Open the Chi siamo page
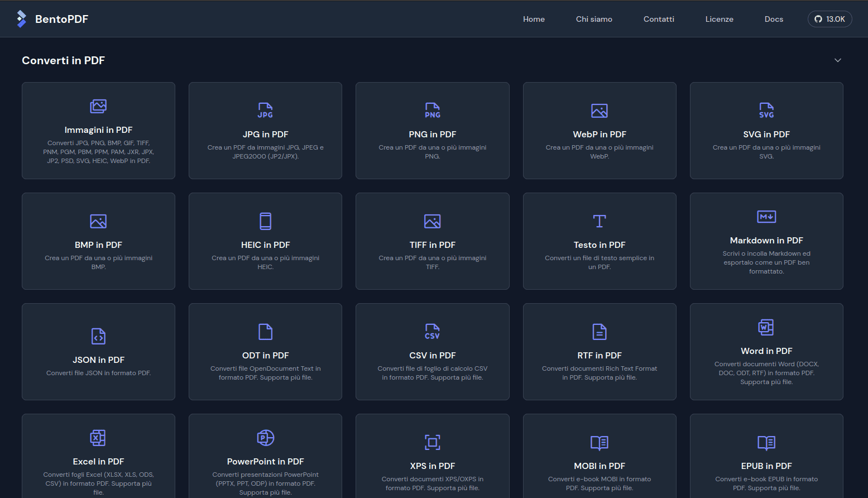The image size is (868, 498). coord(594,19)
